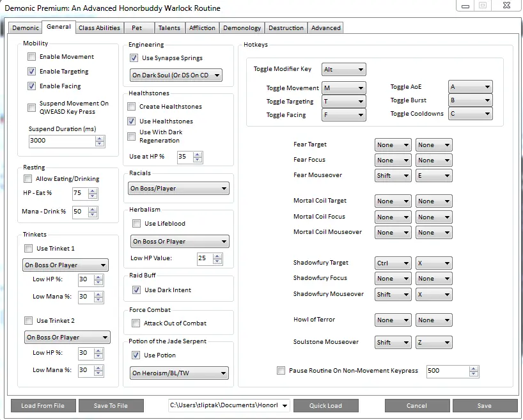
Task: Open the Advanced tab
Action: pos(326,28)
